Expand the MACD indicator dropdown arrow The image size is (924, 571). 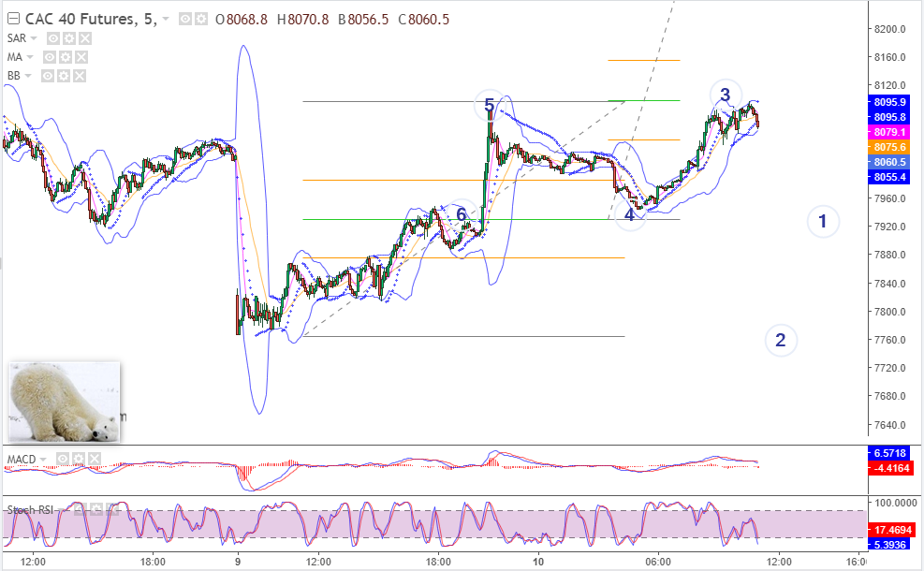click(43, 459)
